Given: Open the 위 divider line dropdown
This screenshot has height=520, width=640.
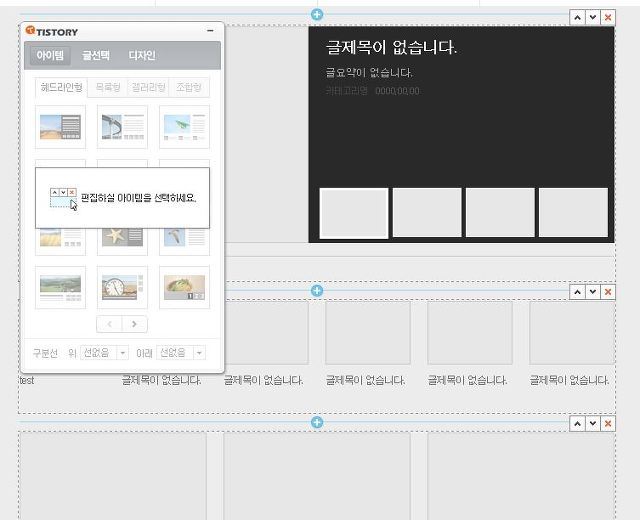Looking at the screenshot, I should (104, 353).
